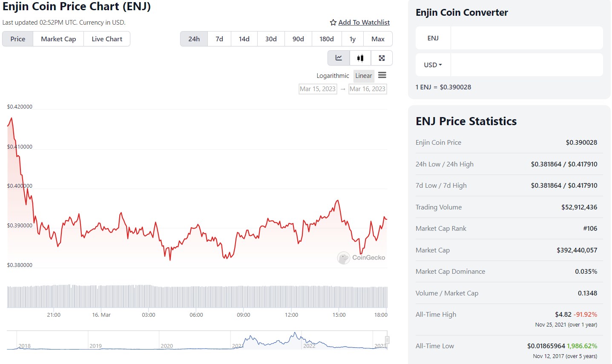Focus the USD amount input field
The height and width of the screenshot is (364, 612).
(527, 65)
